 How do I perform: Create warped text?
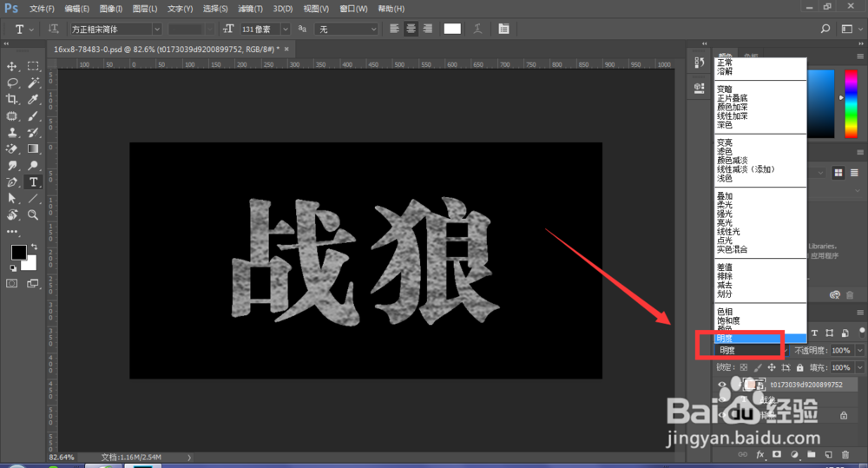pos(477,29)
